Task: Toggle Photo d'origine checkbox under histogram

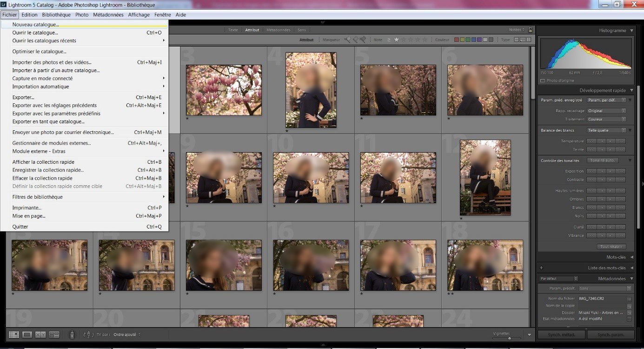Action: pos(543,81)
